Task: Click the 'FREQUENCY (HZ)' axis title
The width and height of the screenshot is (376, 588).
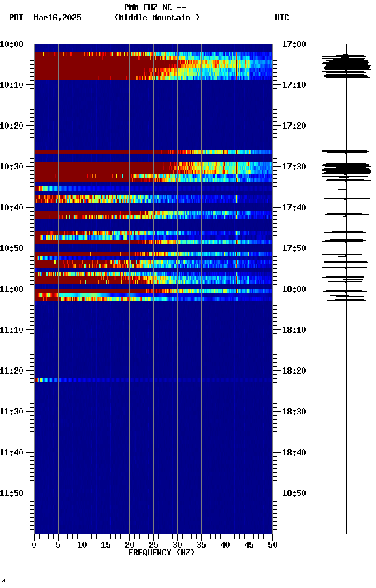Action: coord(161,553)
